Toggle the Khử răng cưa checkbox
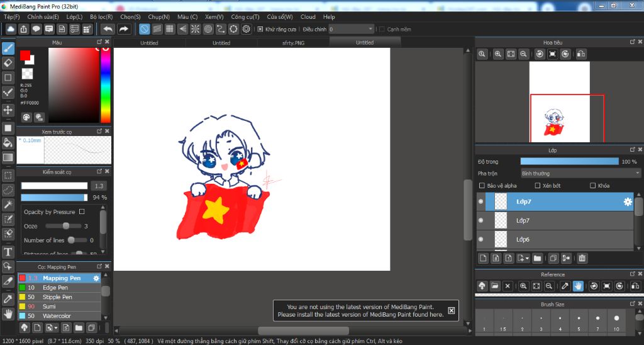The width and height of the screenshot is (644, 345). (260, 29)
